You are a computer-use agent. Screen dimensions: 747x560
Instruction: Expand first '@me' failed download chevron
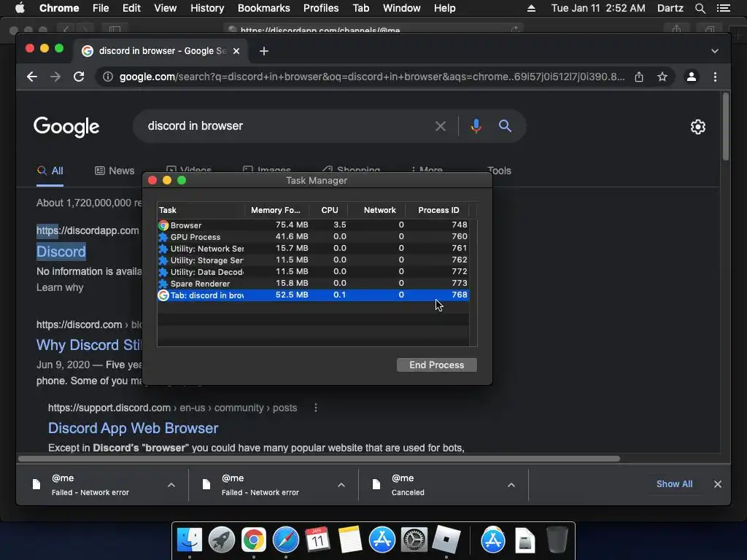[x=171, y=485]
